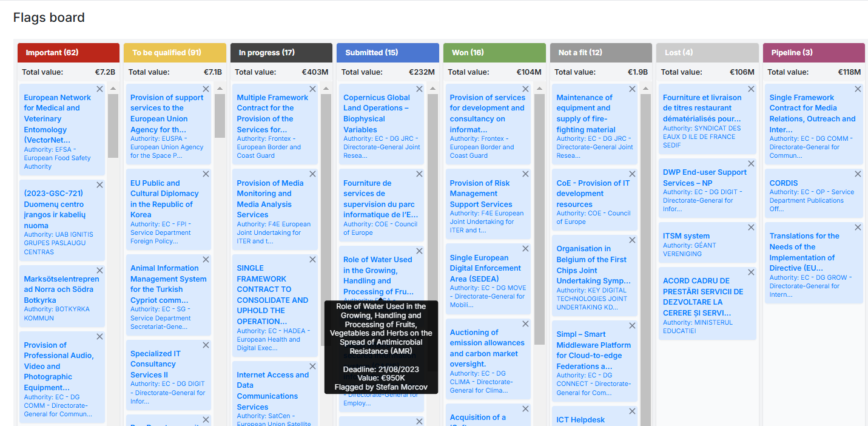Image resolution: width=868 pixels, height=426 pixels.
Task: Click Authority: GÉANT VERENIGING text
Action: pos(689,249)
